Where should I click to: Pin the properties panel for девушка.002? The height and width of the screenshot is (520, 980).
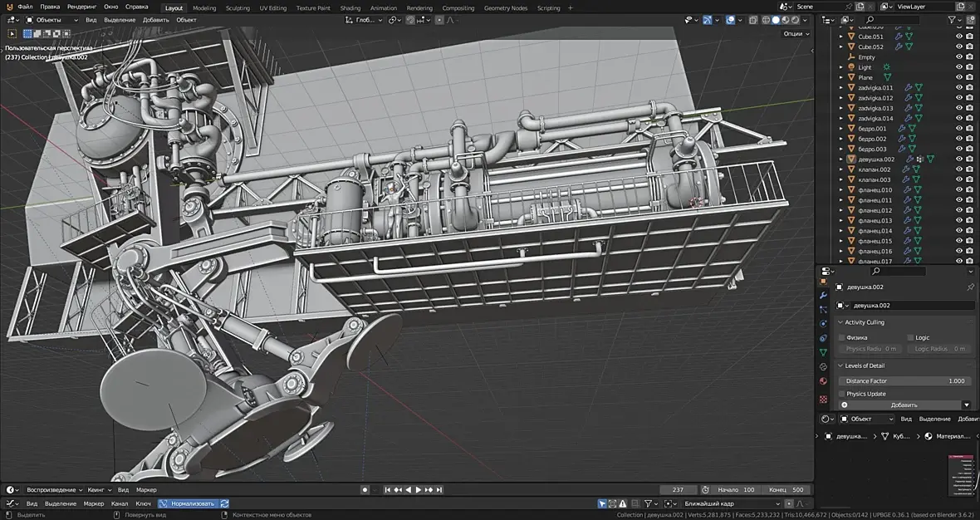[970, 287]
